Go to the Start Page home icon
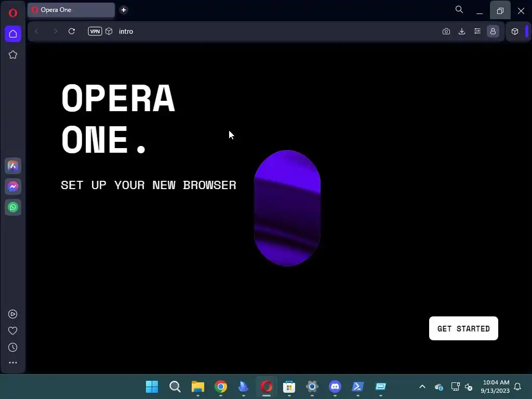The width and height of the screenshot is (532, 399). pyautogui.click(x=13, y=34)
